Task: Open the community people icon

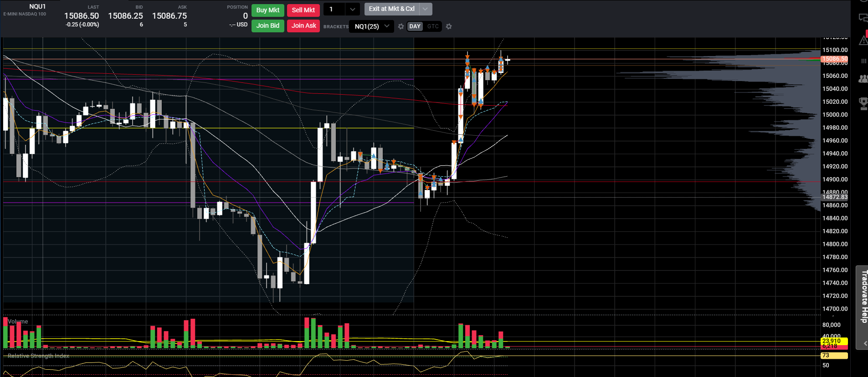Action: [x=863, y=79]
